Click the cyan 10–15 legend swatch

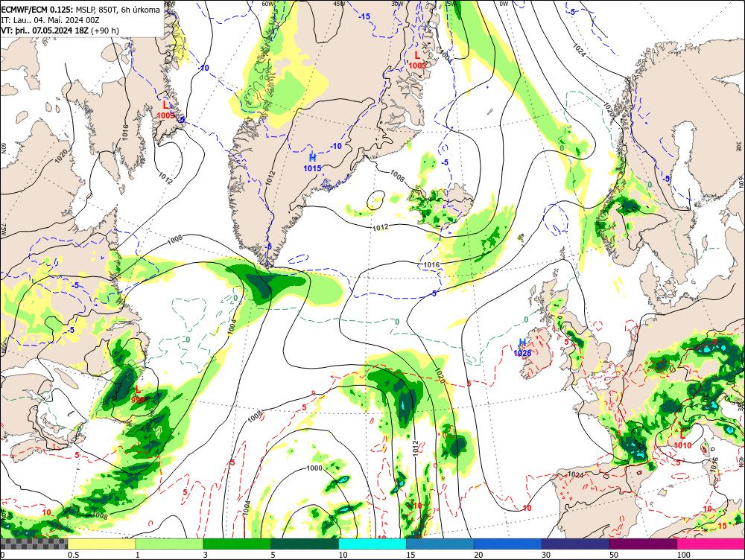coord(372,544)
